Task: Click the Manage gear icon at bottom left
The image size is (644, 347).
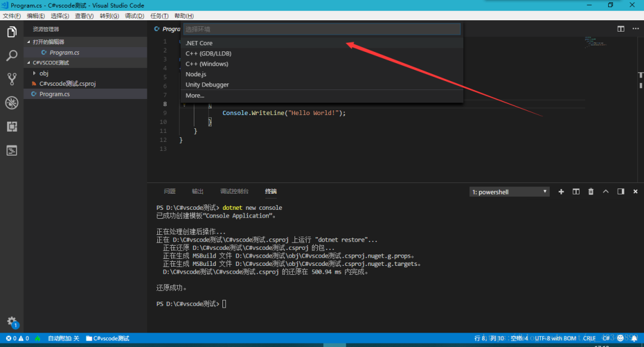Action: [x=11, y=321]
